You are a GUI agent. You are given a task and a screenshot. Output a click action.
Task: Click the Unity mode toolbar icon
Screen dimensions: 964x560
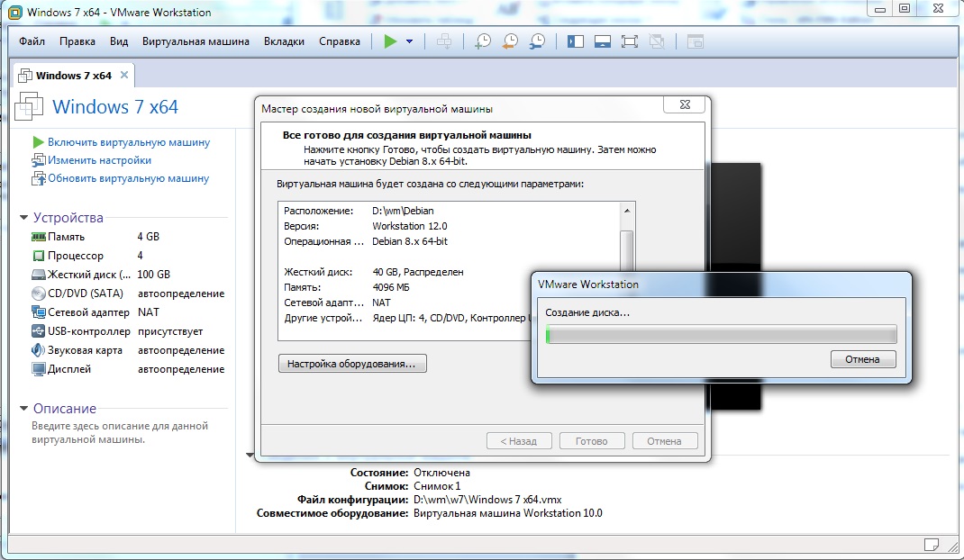(x=657, y=41)
